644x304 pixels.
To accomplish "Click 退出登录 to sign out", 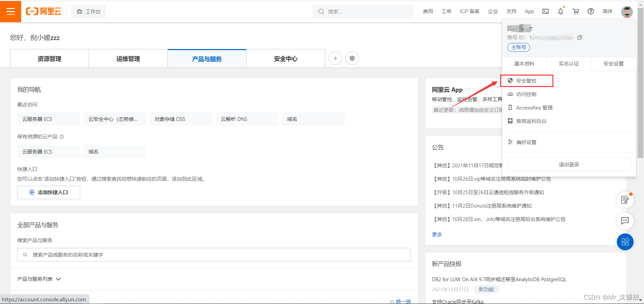I will 569,164.
